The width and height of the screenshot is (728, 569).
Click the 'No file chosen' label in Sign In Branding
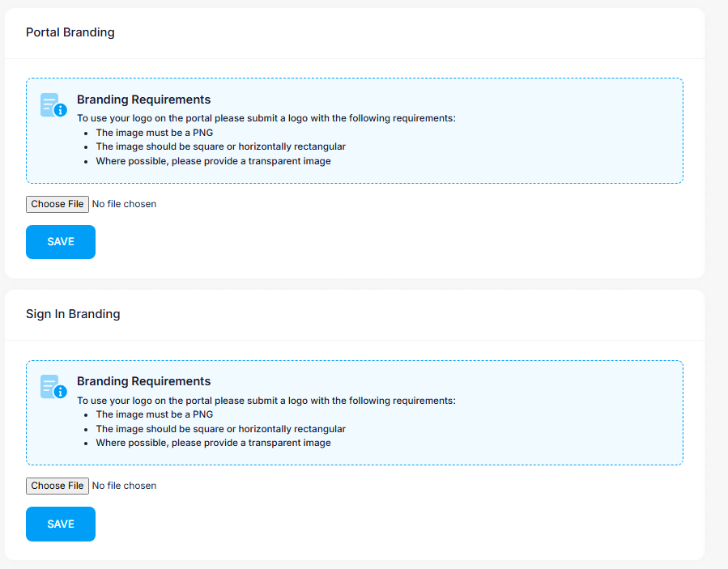[124, 486]
